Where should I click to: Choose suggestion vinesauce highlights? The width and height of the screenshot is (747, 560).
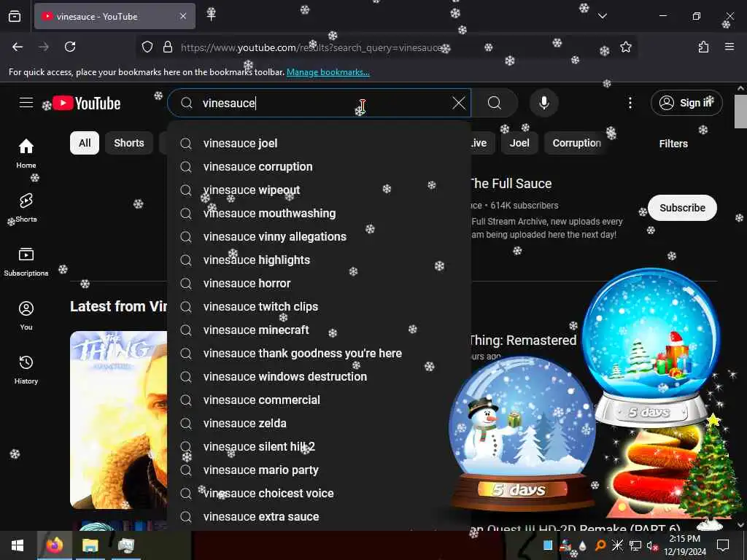pyautogui.click(x=320, y=260)
